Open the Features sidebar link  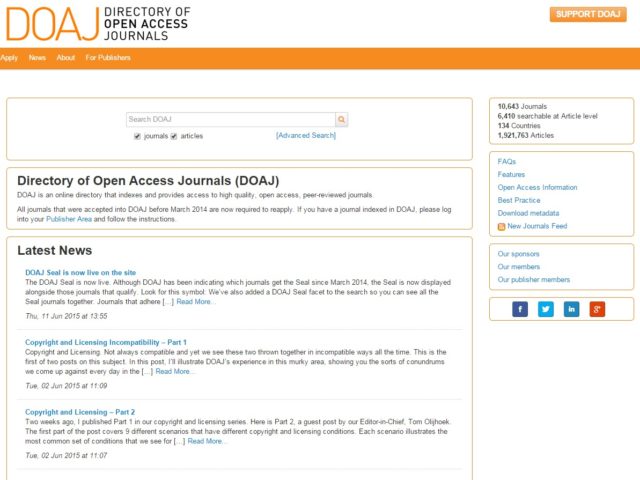[511, 174]
